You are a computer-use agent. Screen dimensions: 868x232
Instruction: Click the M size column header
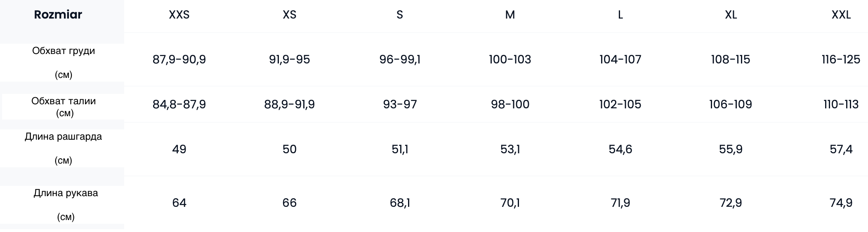pyautogui.click(x=510, y=15)
